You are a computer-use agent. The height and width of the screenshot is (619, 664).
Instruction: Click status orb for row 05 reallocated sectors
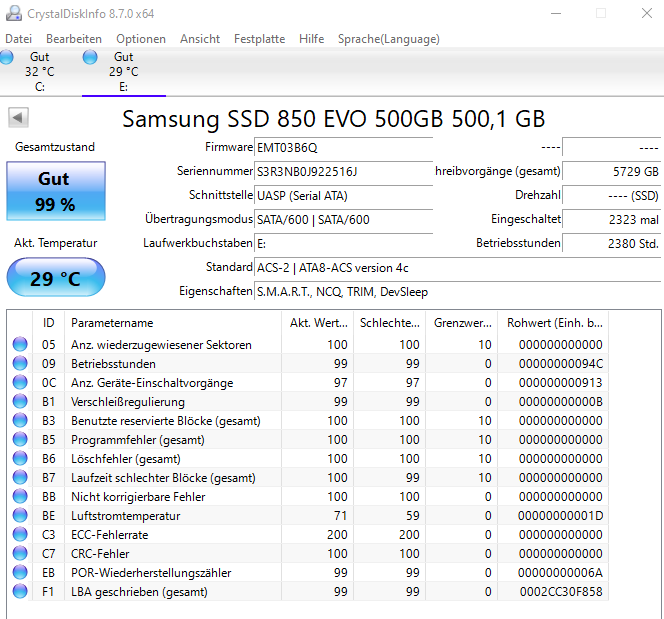pos(20,344)
